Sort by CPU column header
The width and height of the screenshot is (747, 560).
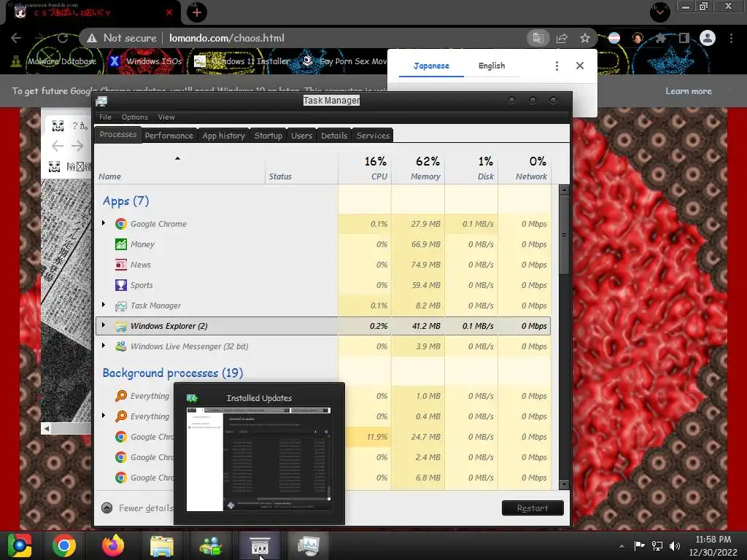tap(365, 168)
